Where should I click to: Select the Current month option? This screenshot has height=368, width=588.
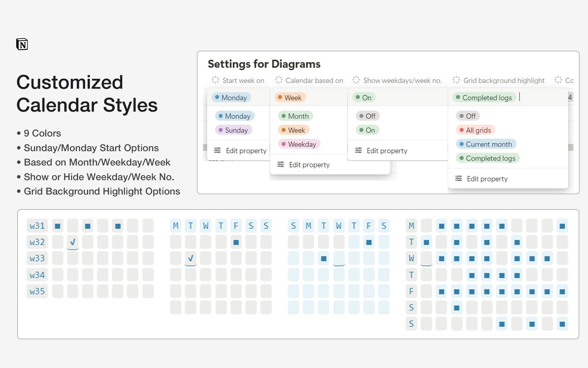coord(486,144)
